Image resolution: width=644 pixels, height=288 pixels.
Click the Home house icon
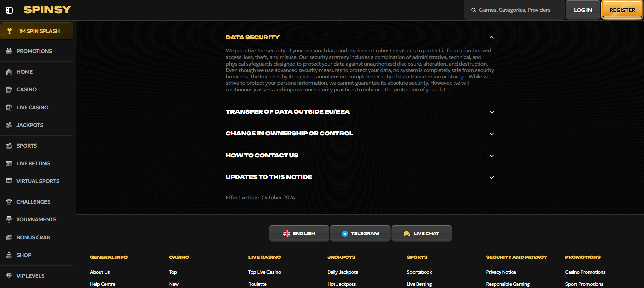pyautogui.click(x=9, y=72)
